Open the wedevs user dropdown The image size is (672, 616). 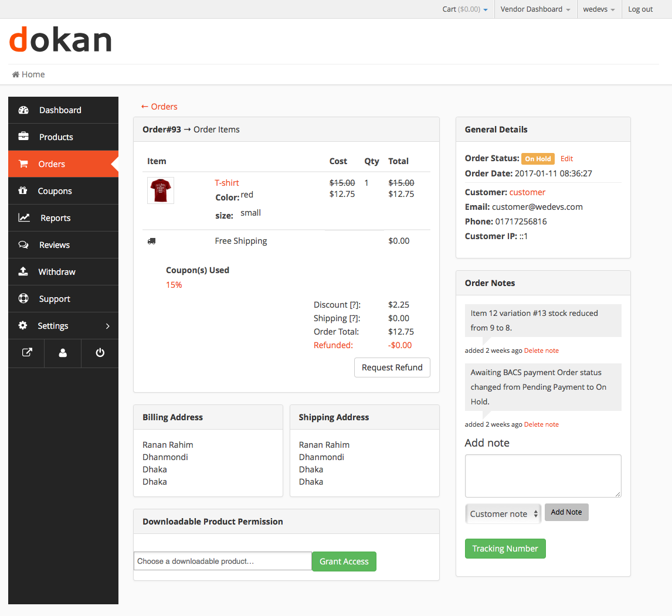599,9
